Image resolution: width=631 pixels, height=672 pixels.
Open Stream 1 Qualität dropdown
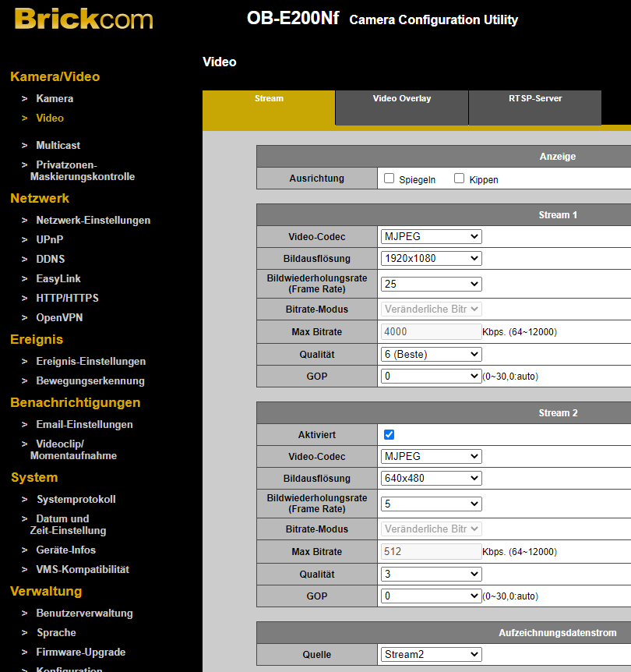(431, 354)
